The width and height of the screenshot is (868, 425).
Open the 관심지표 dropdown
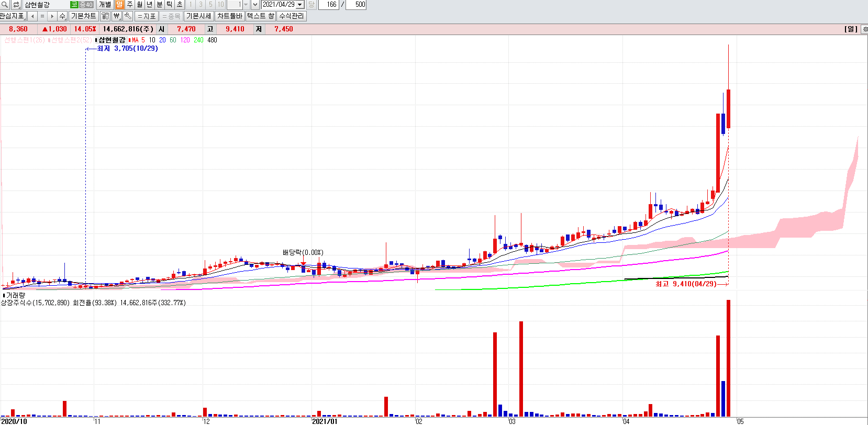click(13, 16)
